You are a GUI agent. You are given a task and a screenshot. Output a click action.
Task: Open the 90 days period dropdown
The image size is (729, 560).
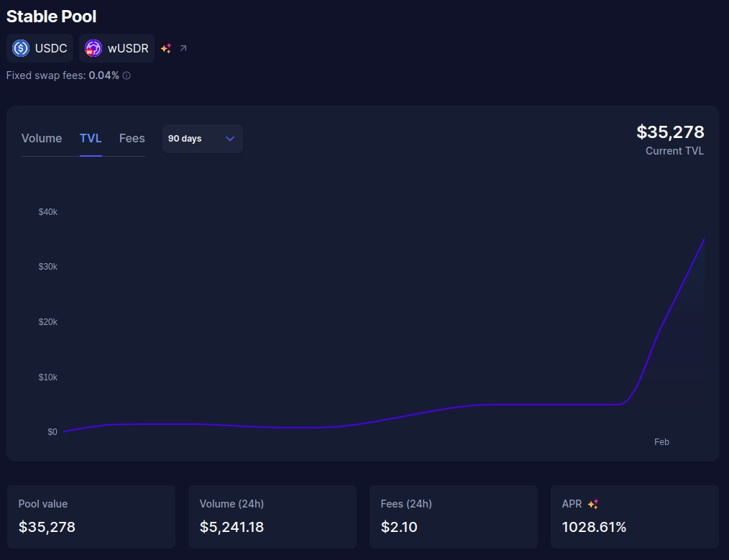point(202,139)
